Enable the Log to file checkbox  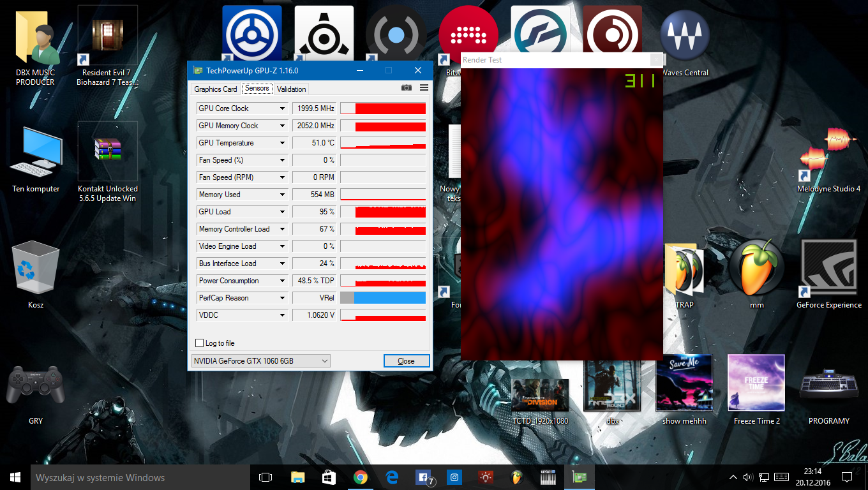tap(200, 343)
